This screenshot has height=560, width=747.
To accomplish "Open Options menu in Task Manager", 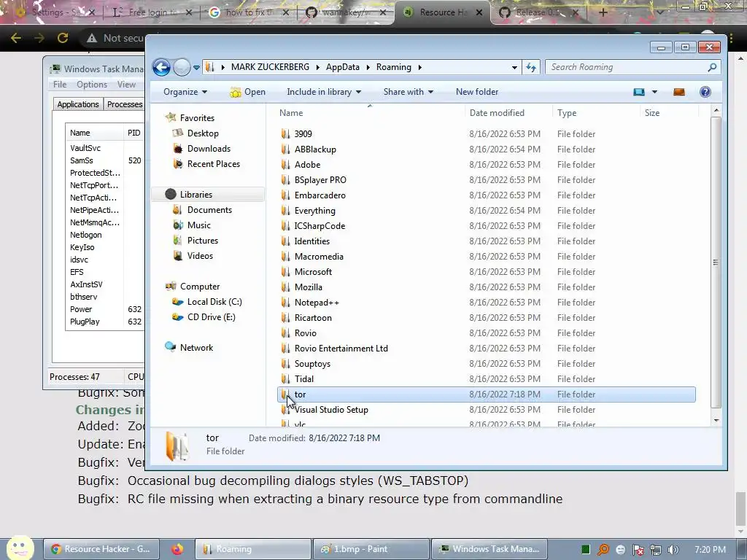I will (92, 85).
